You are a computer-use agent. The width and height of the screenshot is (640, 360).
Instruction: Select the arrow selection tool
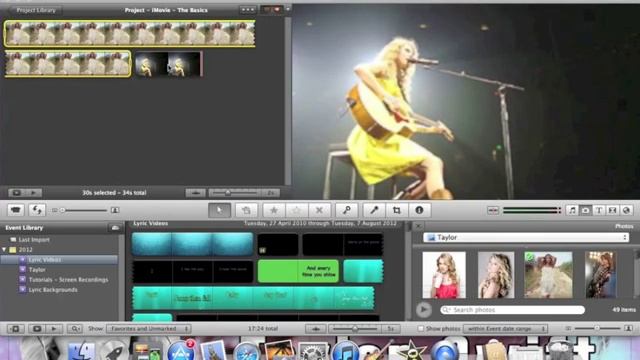coord(219,210)
